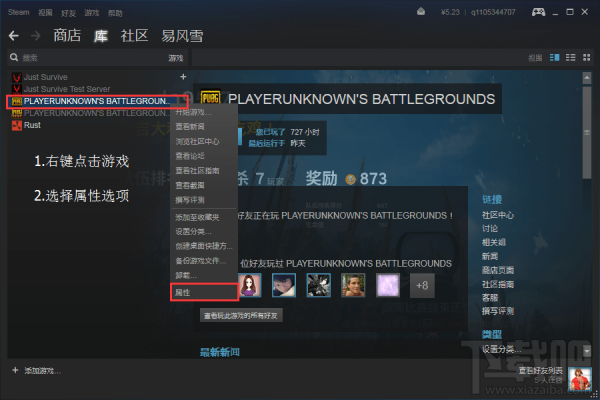Viewport: 600px width, 400px height.
Task: Open the Steam menu
Action: [18, 12]
